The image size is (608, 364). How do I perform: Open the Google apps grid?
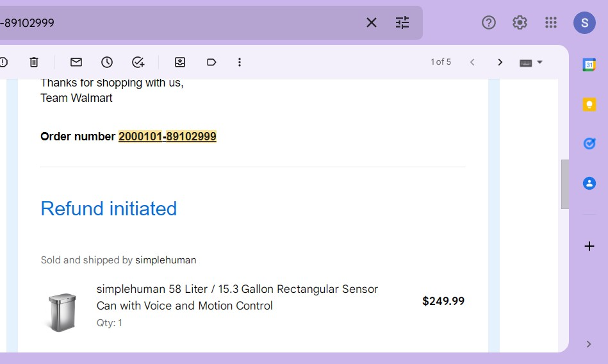pyautogui.click(x=550, y=22)
